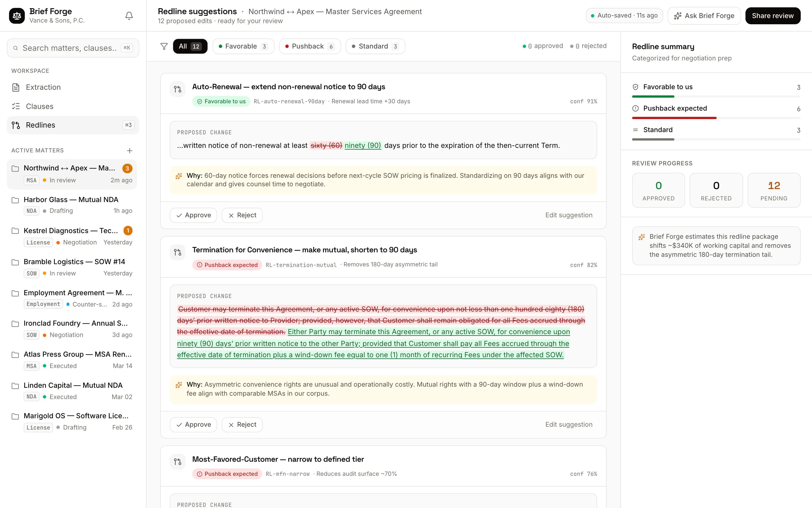
Task: Click the "conf 91%" confidence value
Action: [x=584, y=102]
